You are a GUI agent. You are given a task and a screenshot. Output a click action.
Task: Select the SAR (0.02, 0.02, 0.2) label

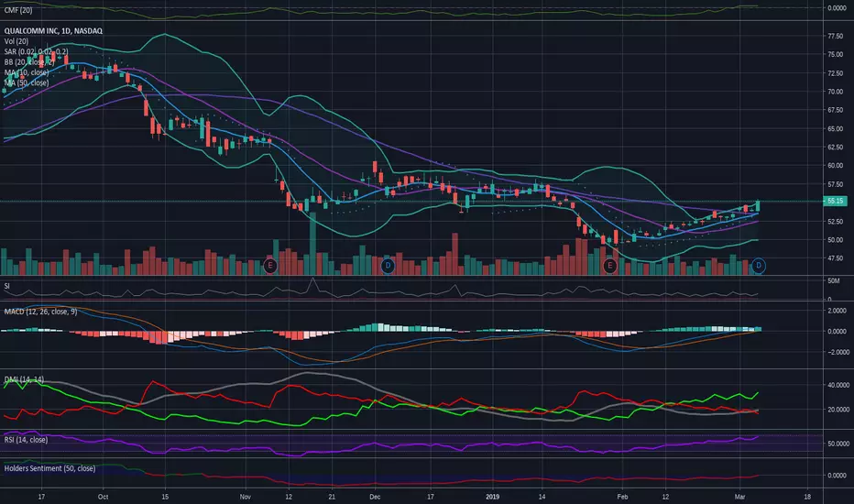pyautogui.click(x=36, y=51)
